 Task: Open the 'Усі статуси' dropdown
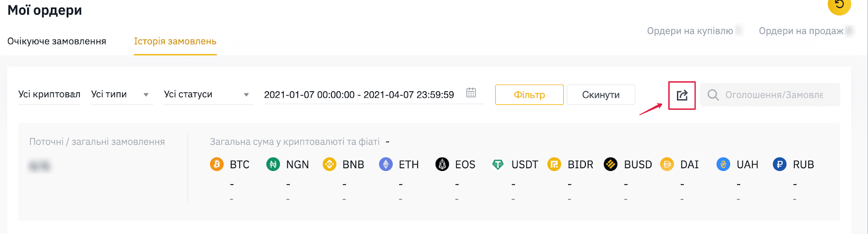tap(208, 94)
